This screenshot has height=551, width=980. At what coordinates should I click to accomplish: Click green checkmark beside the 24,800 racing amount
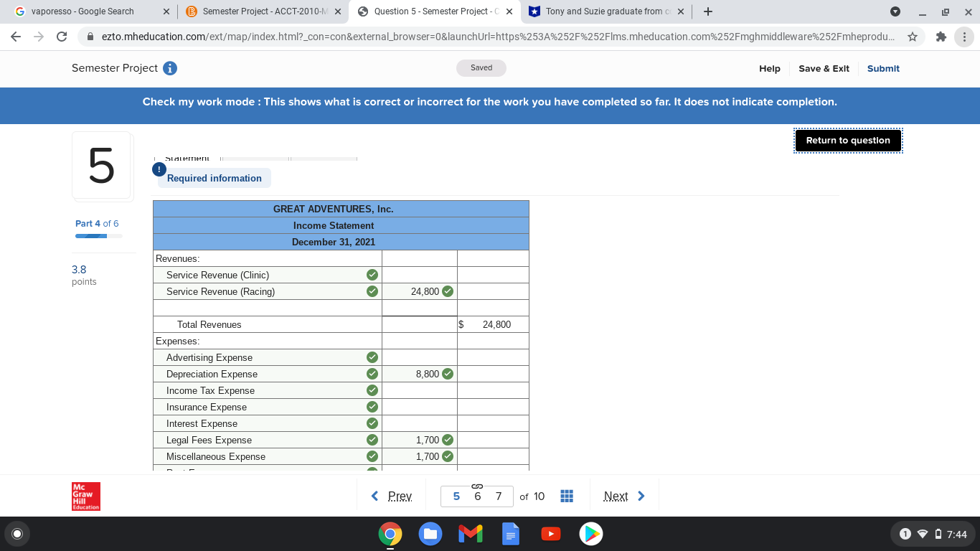[448, 291]
